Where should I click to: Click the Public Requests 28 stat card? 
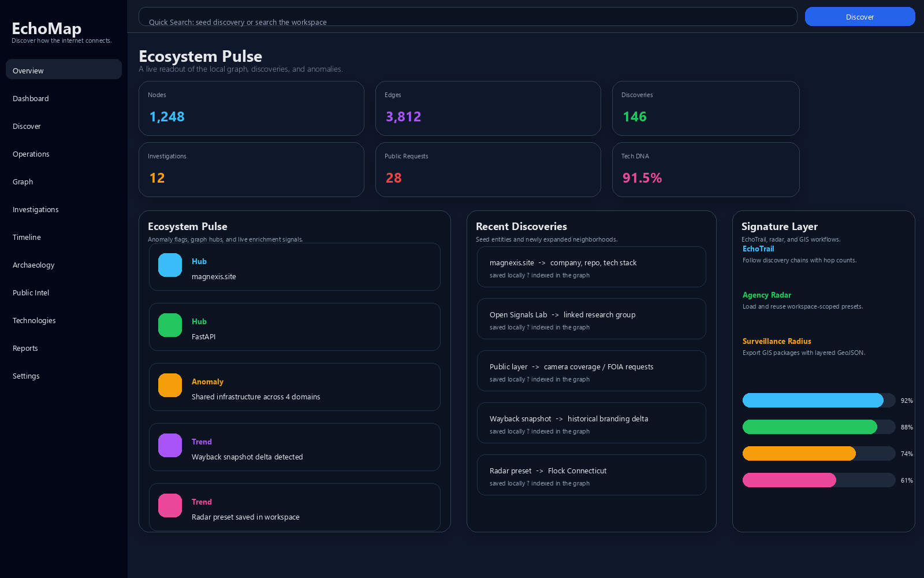pos(488,169)
